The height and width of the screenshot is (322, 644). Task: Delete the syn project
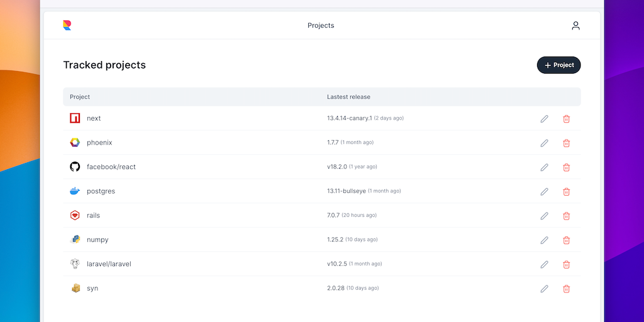click(x=566, y=289)
